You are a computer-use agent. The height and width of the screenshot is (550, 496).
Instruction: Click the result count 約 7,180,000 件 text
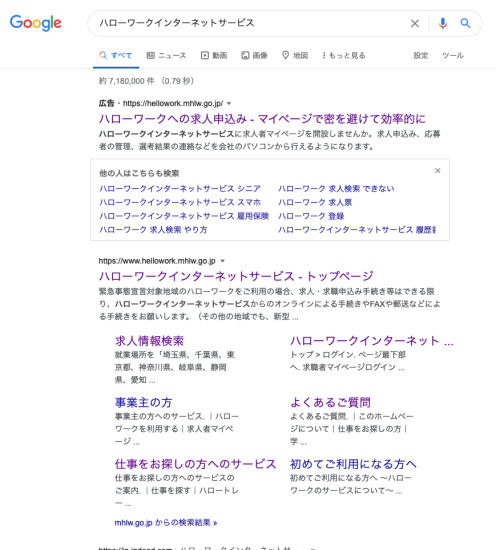[126, 81]
